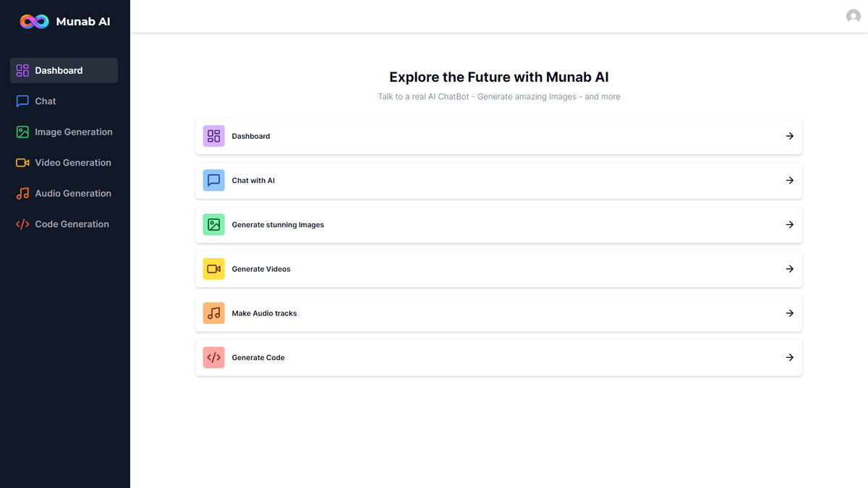The image size is (868, 488).
Task: Click the purple Dashboard card icon
Action: click(214, 136)
